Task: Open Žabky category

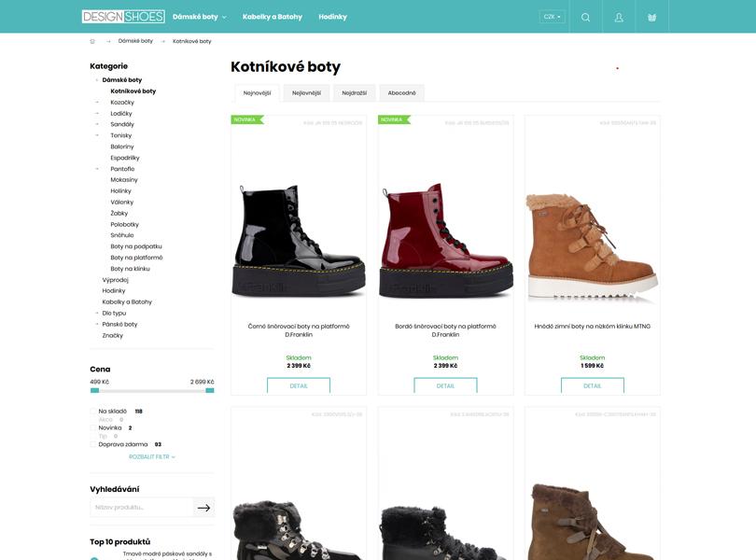Action: pos(119,213)
